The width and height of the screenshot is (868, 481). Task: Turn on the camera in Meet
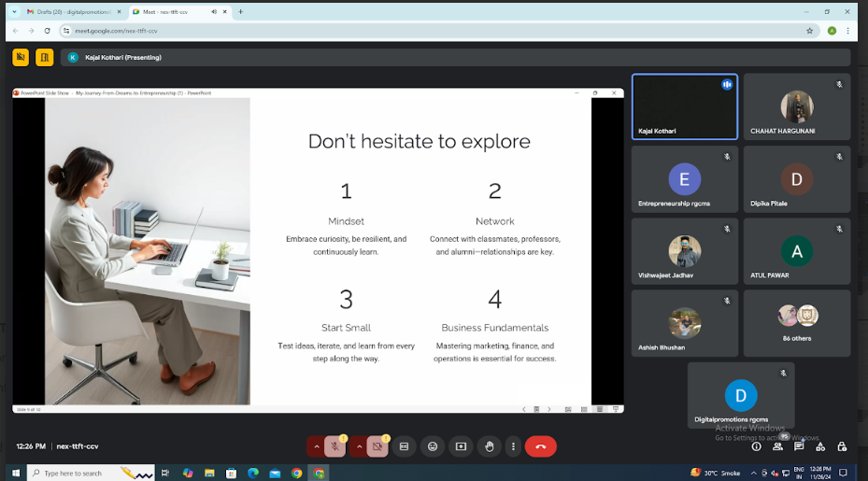click(x=377, y=446)
